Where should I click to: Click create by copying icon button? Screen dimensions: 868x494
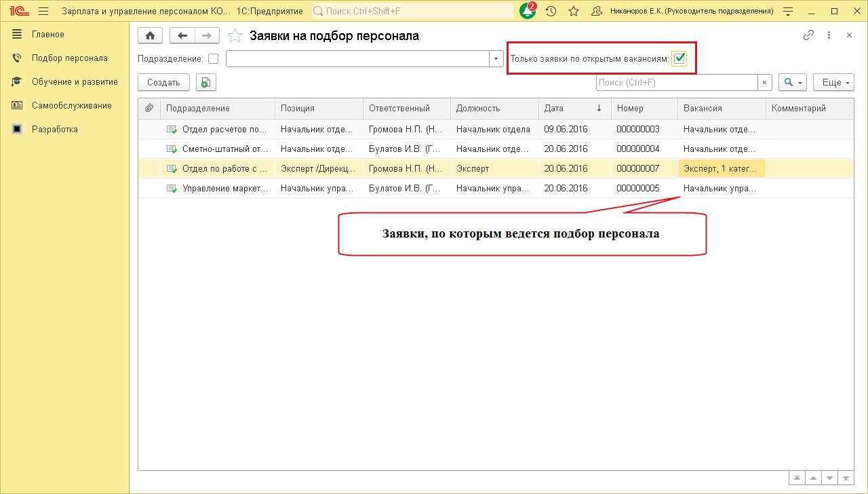click(x=205, y=82)
